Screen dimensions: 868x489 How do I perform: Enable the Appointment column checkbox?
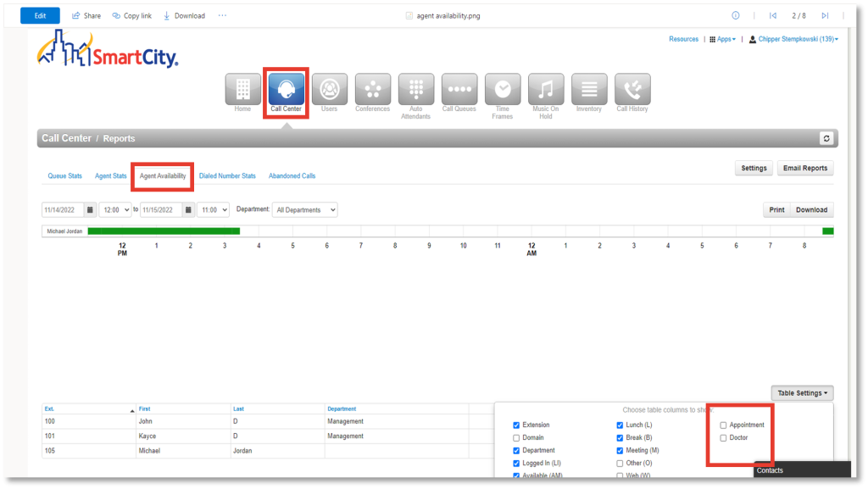(x=723, y=425)
